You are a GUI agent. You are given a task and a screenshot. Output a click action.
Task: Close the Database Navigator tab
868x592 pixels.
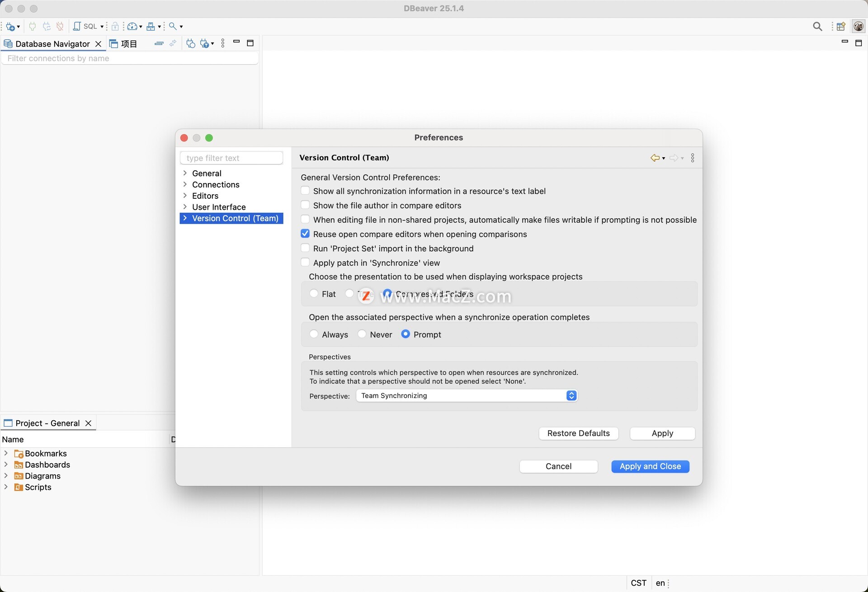point(98,44)
